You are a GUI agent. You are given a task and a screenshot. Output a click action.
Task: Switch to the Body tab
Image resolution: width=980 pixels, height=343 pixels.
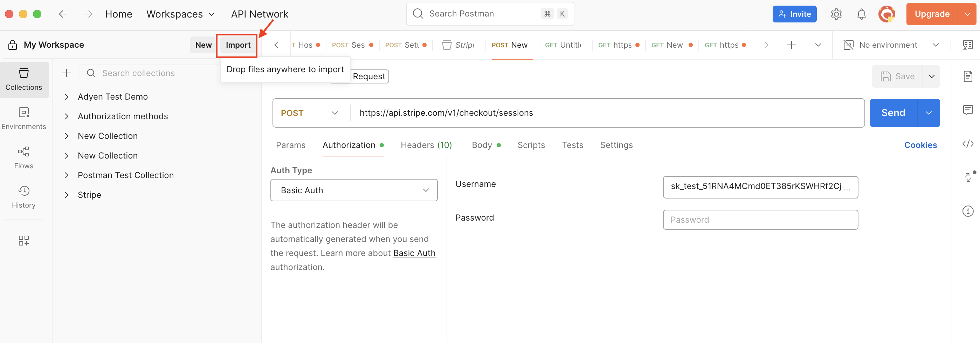(486, 145)
